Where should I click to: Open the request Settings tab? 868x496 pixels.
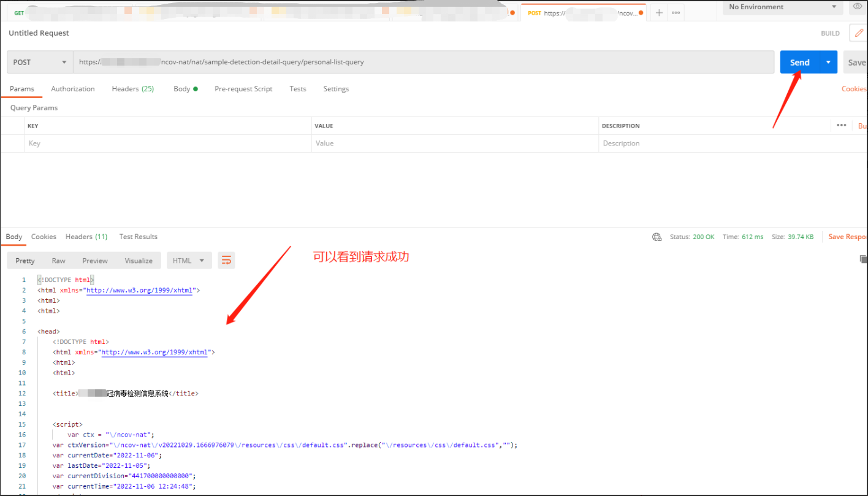coord(336,89)
